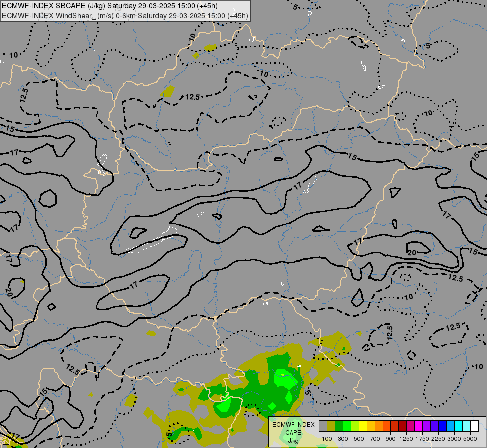Click legend tick value 2250
Image resolution: width=487 pixels, height=448 pixels.
pyautogui.click(x=438, y=439)
